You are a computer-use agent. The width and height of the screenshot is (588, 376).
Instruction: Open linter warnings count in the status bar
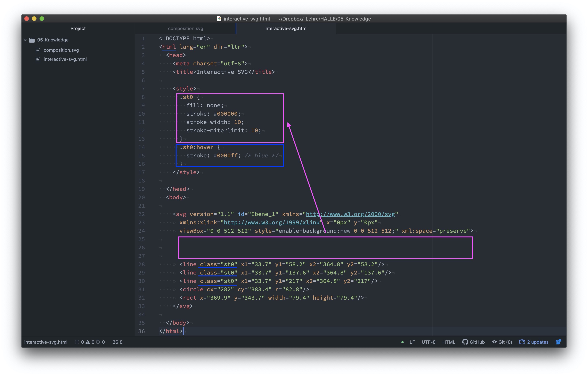[90, 342]
